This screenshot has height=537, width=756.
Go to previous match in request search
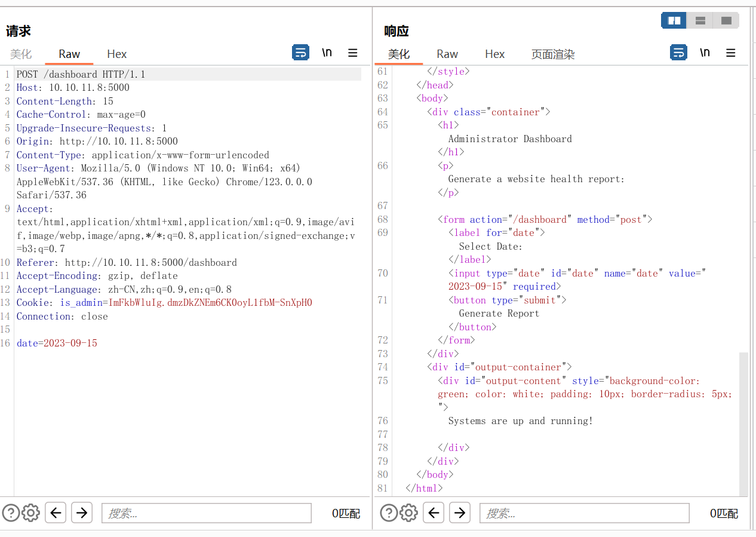56,513
